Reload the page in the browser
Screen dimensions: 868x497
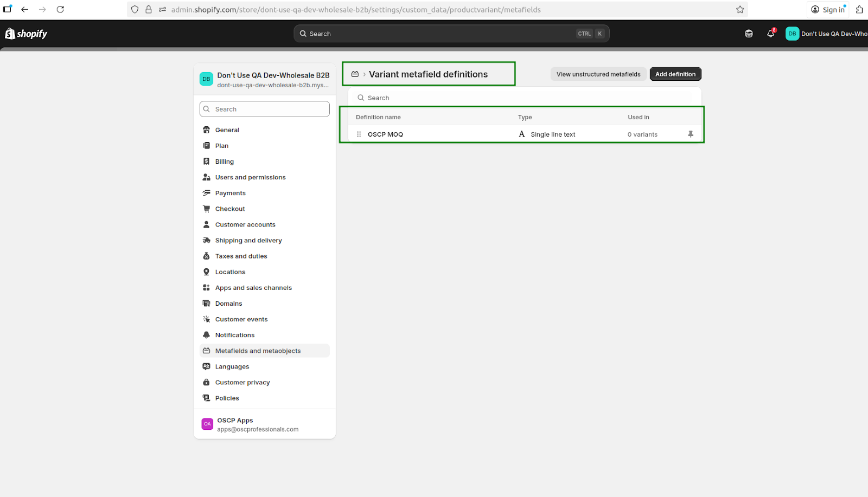click(x=60, y=9)
